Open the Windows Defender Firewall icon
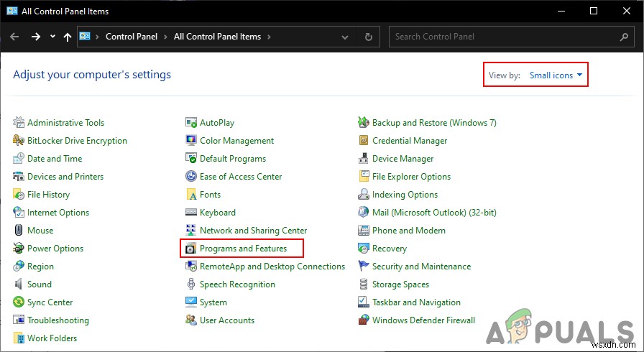Screen dimensions: 644x352 coord(364,320)
